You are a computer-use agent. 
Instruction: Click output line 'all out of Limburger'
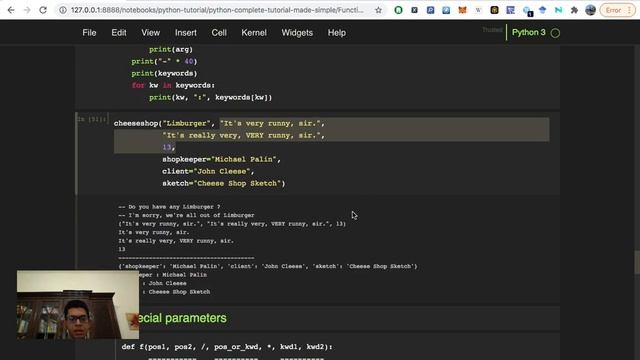pyautogui.click(x=186, y=216)
